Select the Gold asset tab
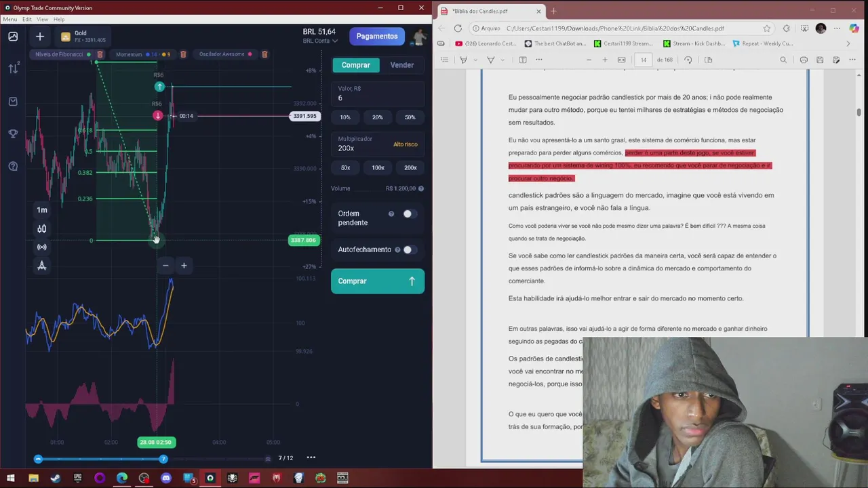Screen dimensions: 868x488 tap(83, 37)
